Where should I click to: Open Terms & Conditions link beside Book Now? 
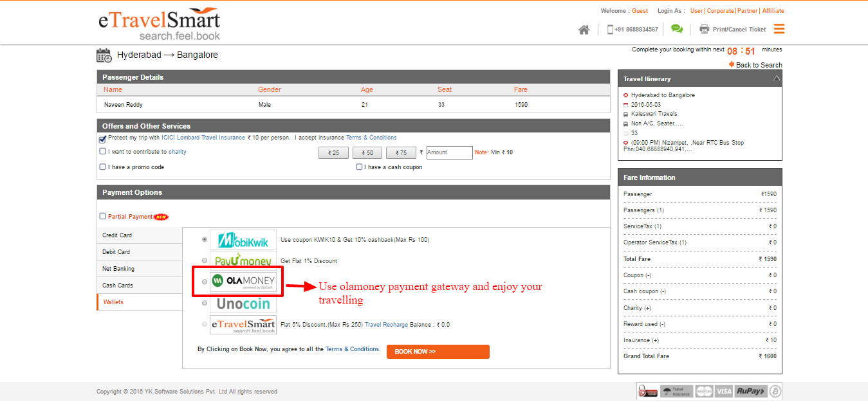click(x=353, y=349)
